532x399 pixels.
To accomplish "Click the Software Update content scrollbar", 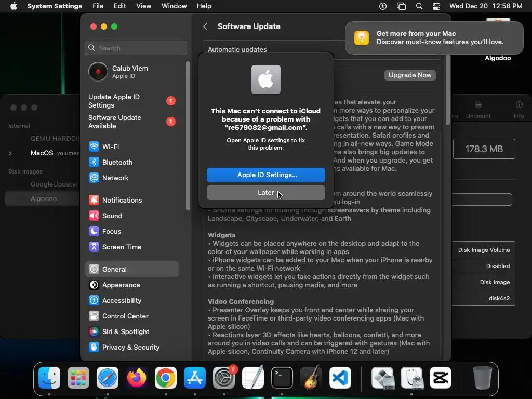I will point(447,90).
